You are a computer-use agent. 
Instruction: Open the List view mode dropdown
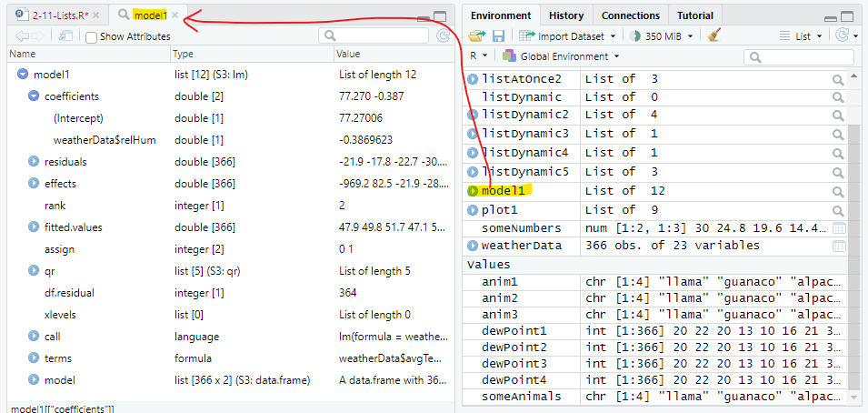tap(801, 36)
